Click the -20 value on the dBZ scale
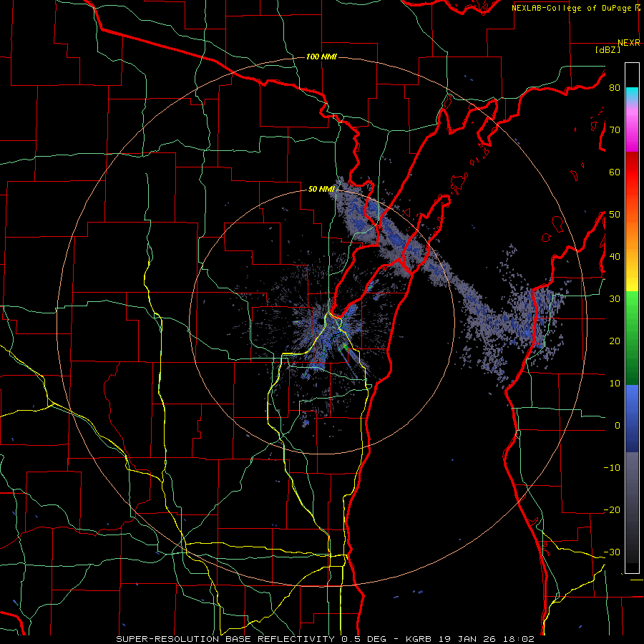 [x=612, y=509]
